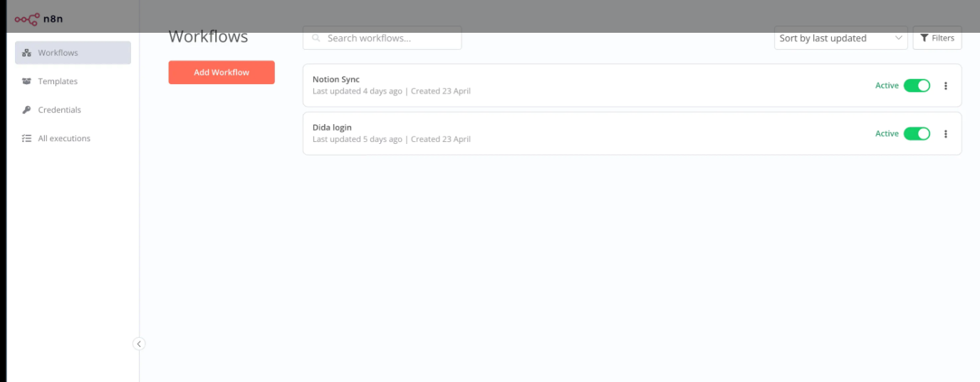The image size is (980, 382).
Task: Click the funnel icon on Filters button
Action: (x=924, y=38)
